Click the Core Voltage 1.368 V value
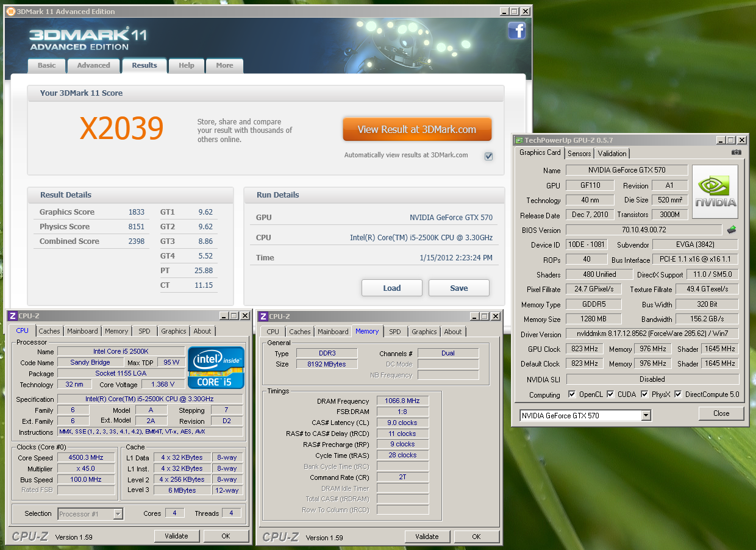This screenshot has height=550, width=756. pos(163,384)
